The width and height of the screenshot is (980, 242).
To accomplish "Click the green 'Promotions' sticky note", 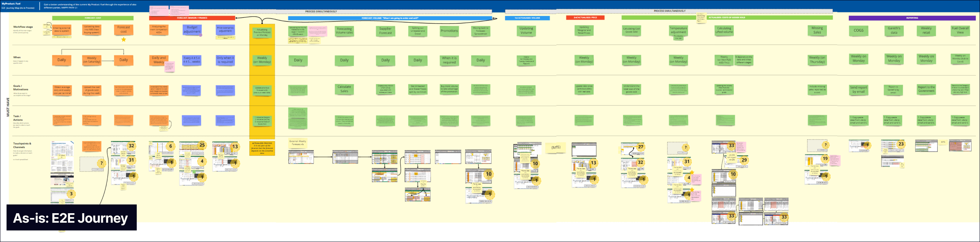I will (449, 31).
